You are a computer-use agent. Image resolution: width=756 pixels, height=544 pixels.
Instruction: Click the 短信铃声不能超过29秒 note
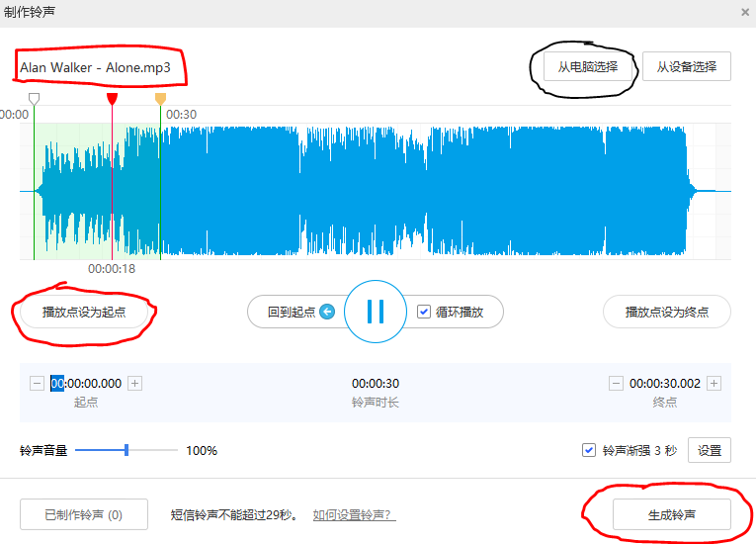(x=234, y=515)
